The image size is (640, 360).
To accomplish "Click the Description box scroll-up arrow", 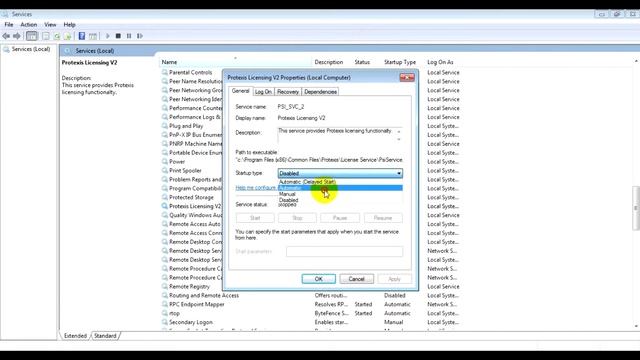I will (399, 132).
